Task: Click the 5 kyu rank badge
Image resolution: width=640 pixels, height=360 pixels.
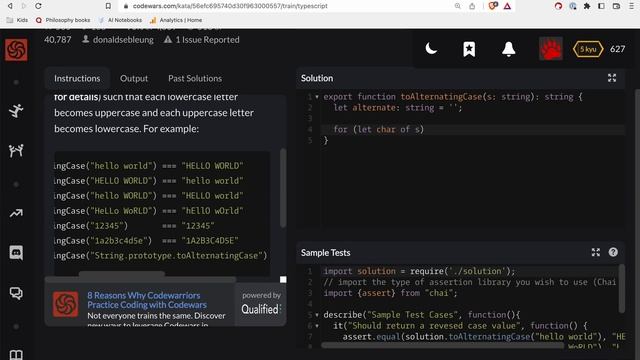Action: click(x=588, y=49)
